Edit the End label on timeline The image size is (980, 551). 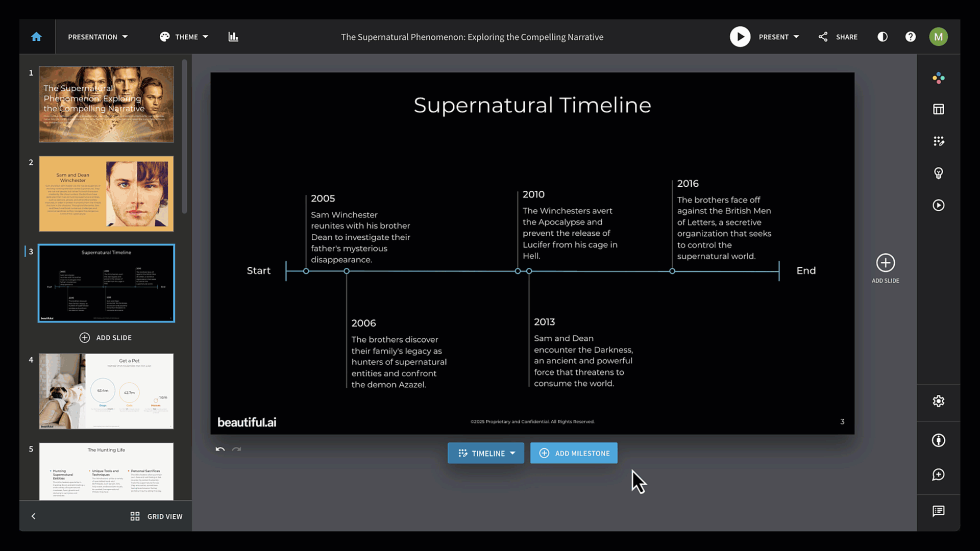tap(806, 271)
